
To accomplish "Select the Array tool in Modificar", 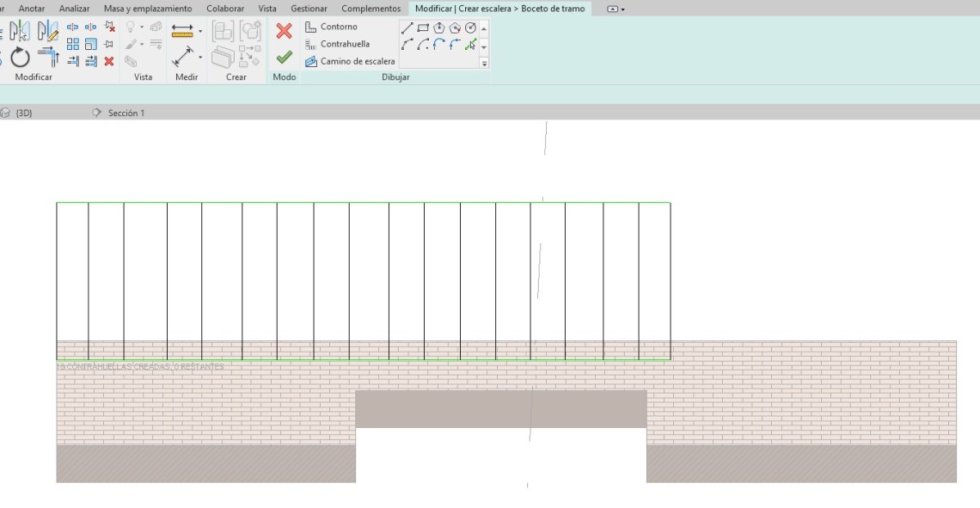I will tap(72, 44).
